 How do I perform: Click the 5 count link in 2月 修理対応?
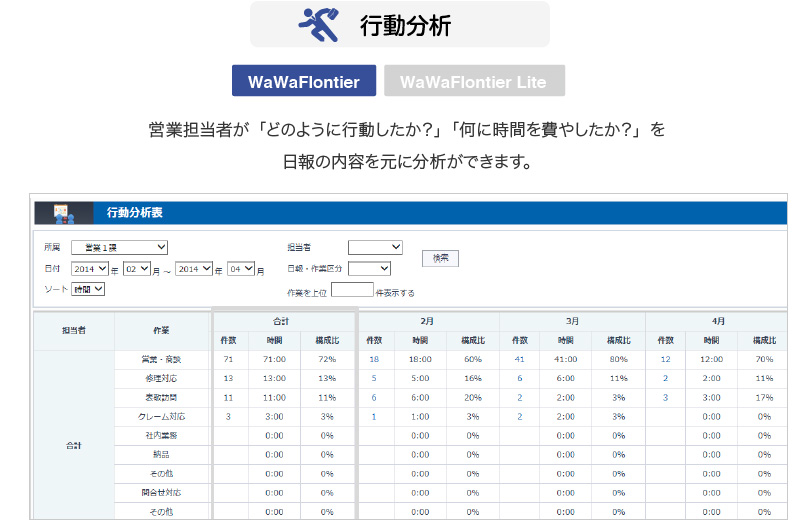pos(374,377)
